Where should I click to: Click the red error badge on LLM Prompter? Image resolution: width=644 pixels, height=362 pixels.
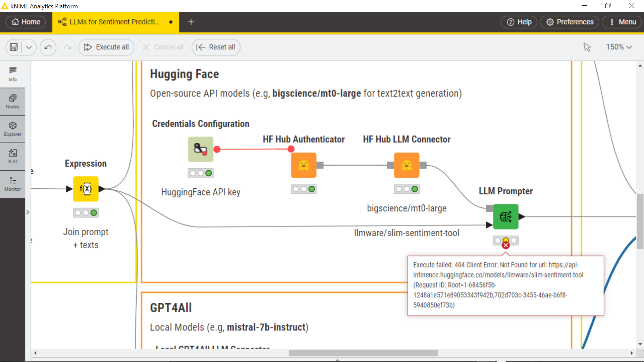(x=506, y=245)
